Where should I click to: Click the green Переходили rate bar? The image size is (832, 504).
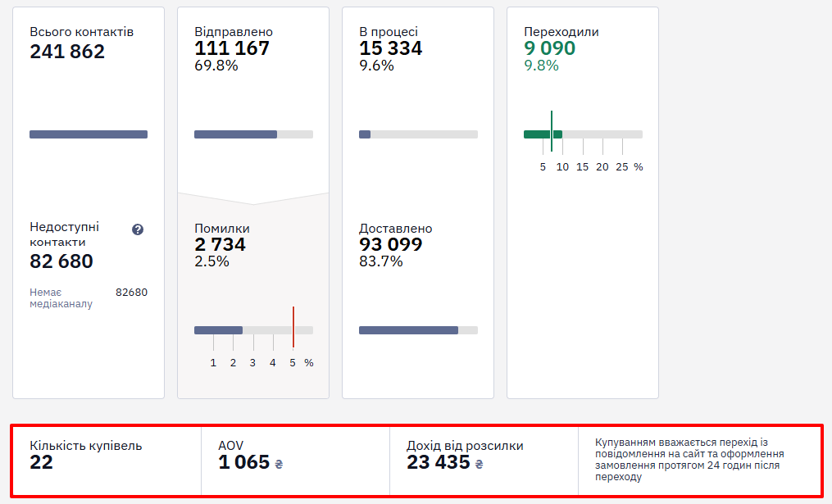583,134
